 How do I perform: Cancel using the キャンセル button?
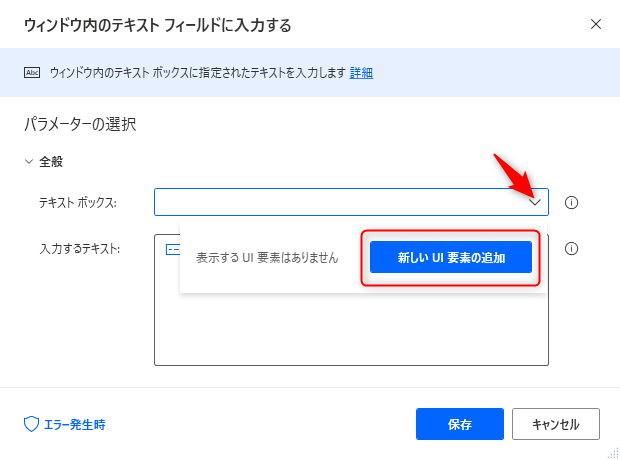point(556,424)
